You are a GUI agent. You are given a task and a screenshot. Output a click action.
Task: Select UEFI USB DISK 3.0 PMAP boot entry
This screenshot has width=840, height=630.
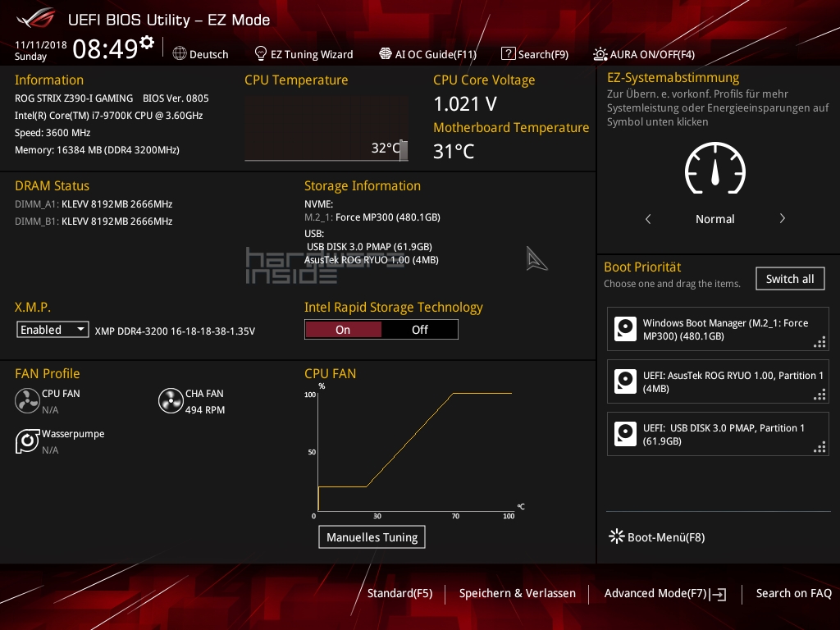718,434
